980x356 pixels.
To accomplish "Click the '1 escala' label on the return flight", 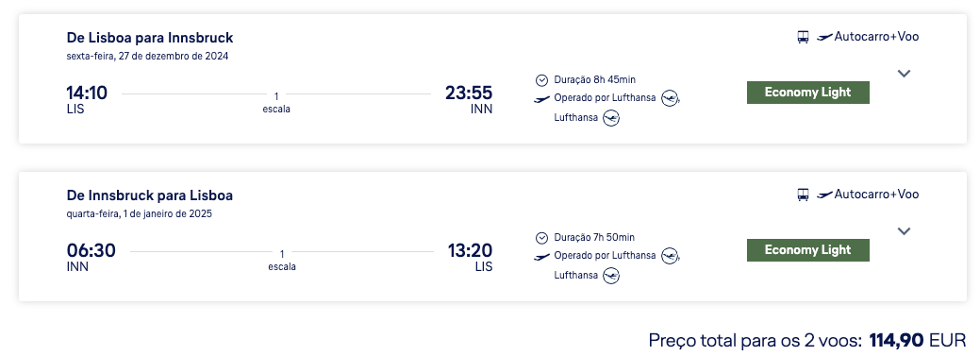I will pos(282,261).
